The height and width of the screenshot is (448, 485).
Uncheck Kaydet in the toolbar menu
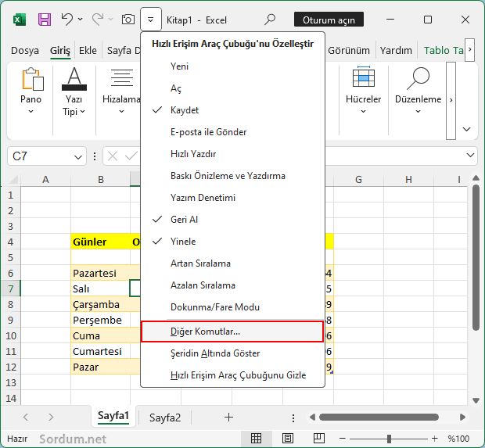[x=232, y=110]
